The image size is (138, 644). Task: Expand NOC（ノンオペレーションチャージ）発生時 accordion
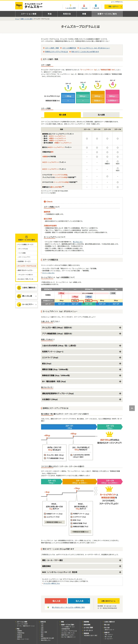tap(82, 572)
